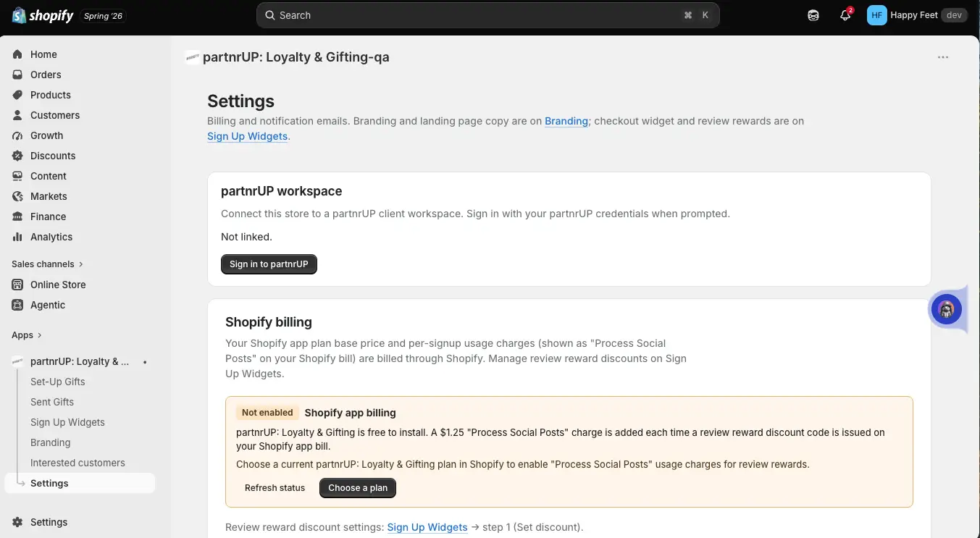The width and height of the screenshot is (980, 538).
Task: Open the three-dot page menu
Action: [x=943, y=57]
